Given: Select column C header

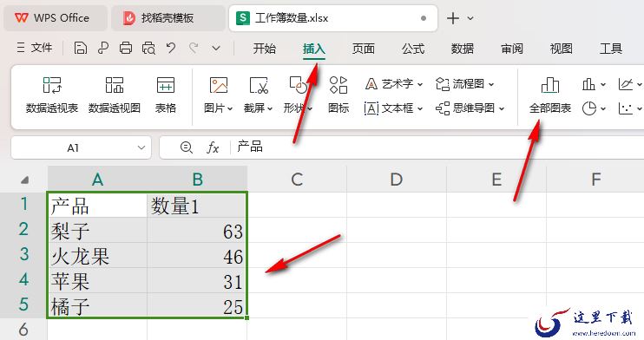Looking at the screenshot, I should click(x=297, y=179).
